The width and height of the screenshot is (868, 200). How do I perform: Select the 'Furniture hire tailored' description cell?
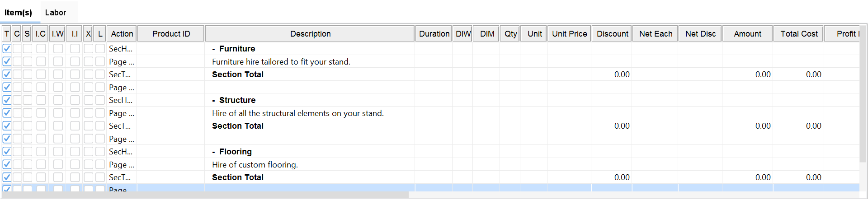pos(281,62)
